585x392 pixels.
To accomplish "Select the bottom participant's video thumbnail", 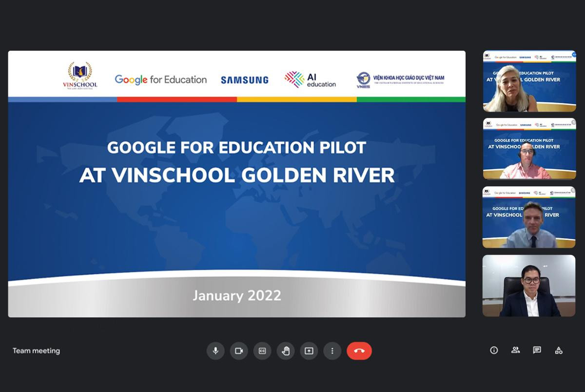I will click(529, 286).
